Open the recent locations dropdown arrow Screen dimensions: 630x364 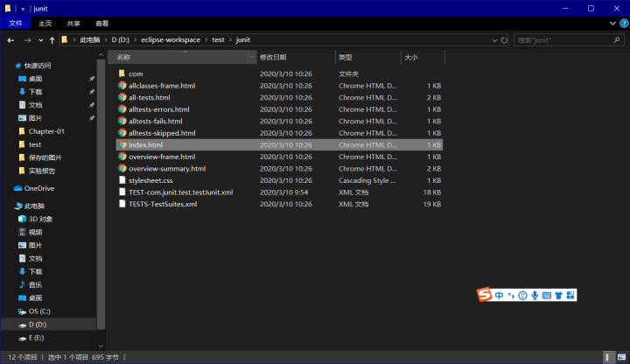click(40, 40)
